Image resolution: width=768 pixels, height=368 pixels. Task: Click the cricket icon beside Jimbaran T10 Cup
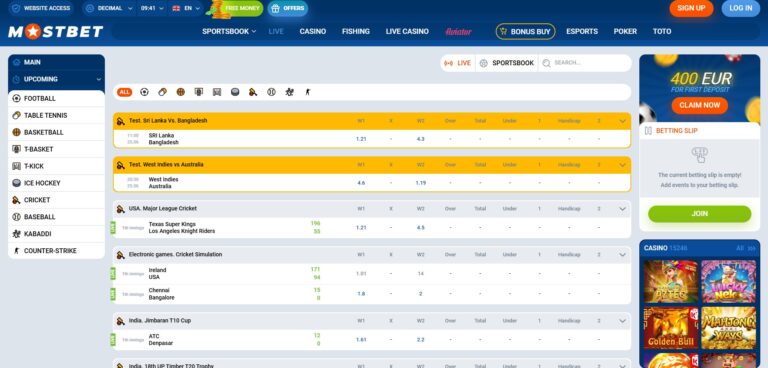click(120, 321)
